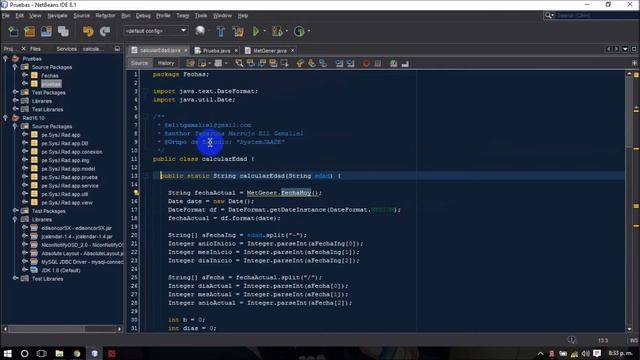Click the Source view button

140,63
